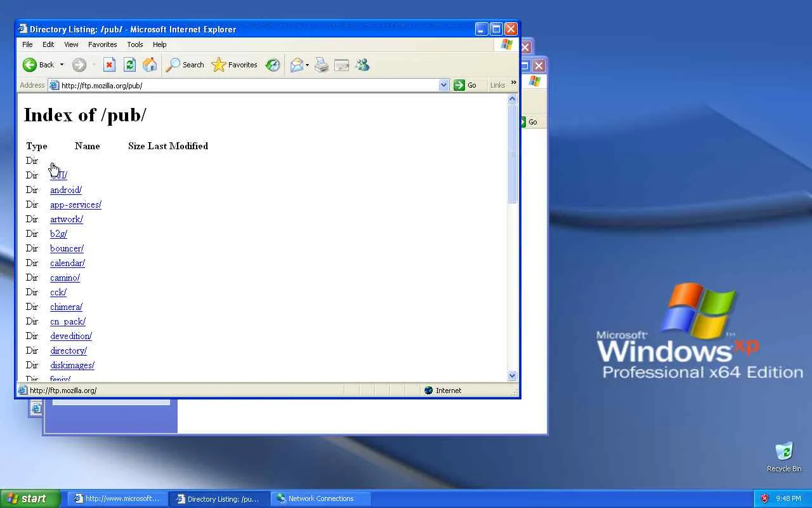
Task: Click the Go button beside the address bar
Action: point(465,85)
